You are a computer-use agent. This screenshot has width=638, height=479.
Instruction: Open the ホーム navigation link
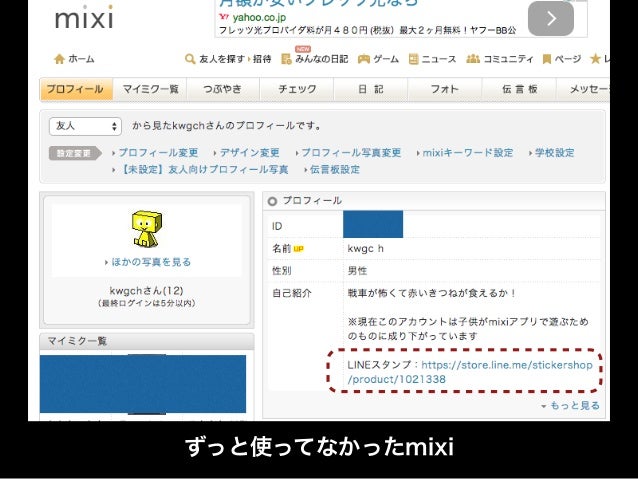coord(81,59)
